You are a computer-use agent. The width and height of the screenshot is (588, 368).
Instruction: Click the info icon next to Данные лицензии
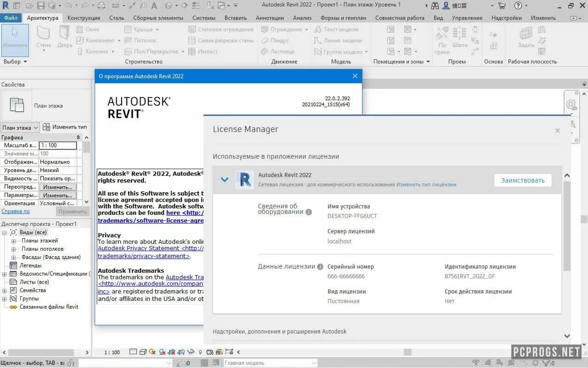320,267
